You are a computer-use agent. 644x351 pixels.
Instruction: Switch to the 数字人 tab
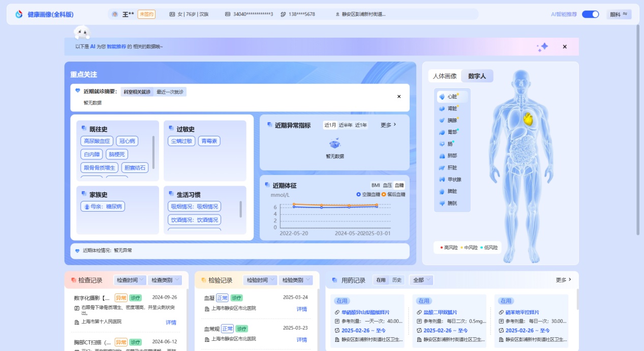pos(477,76)
